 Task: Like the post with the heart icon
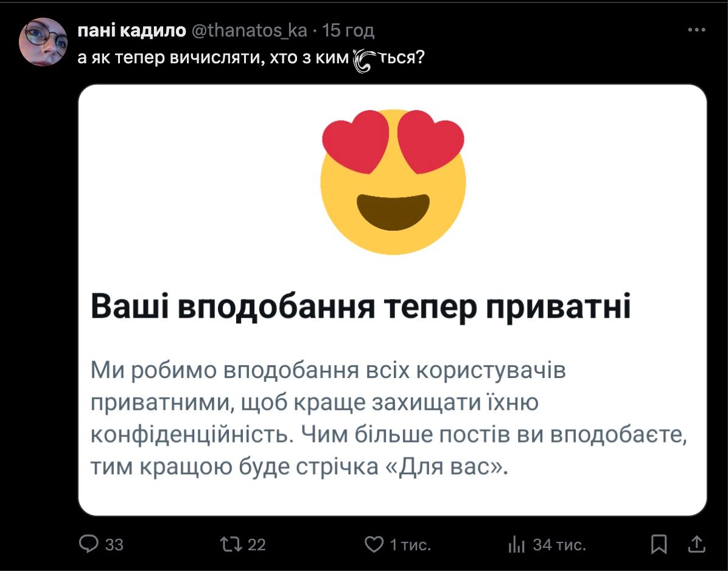tap(373, 544)
